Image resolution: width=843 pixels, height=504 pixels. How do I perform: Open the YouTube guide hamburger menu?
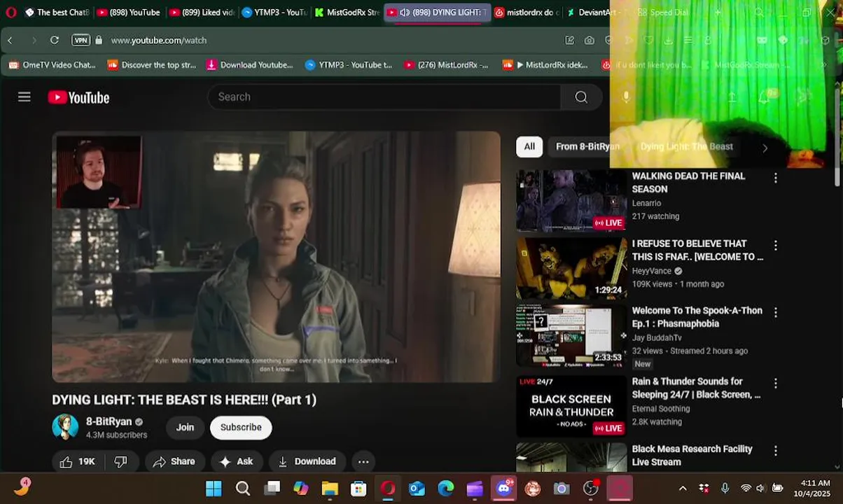tap(25, 97)
